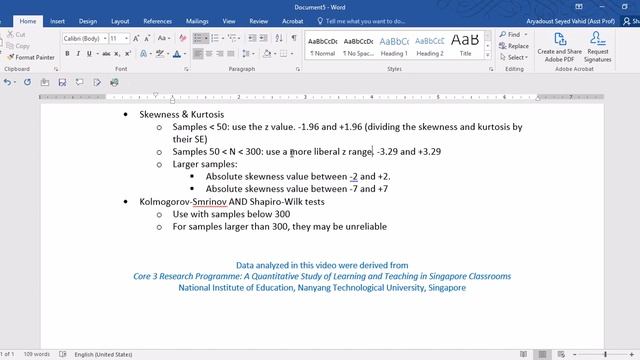Open the Design tab
640x360 pixels.
coord(88,21)
